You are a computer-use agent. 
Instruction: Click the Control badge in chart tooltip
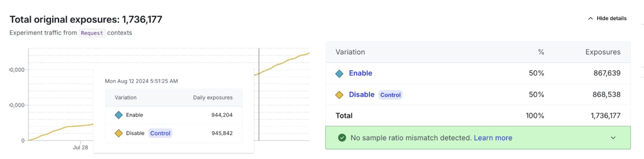[x=160, y=133]
